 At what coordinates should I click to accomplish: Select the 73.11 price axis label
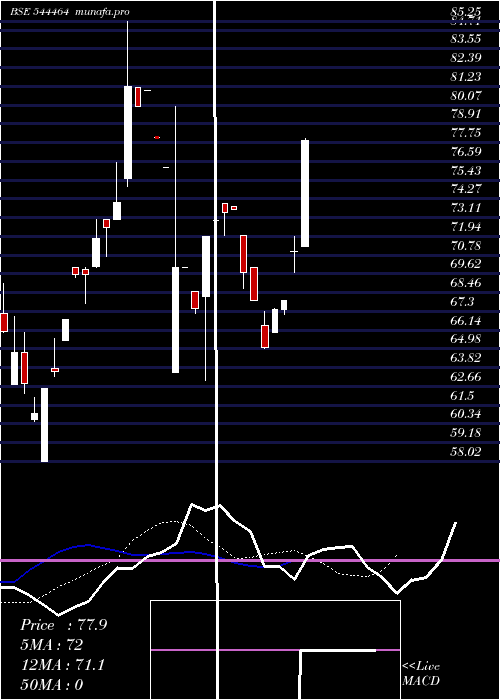click(466, 208)
